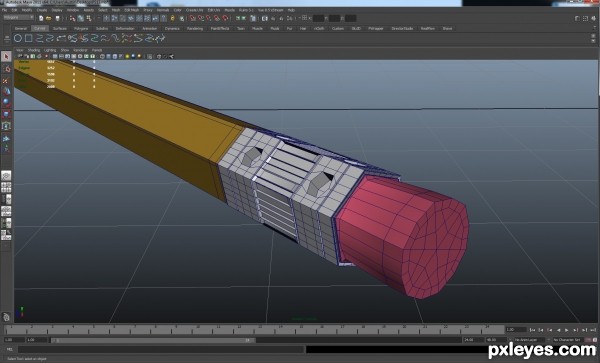Open the Polygons menu set dropdown
This screenshot has width=600, height=363.
tap(18, 18)
